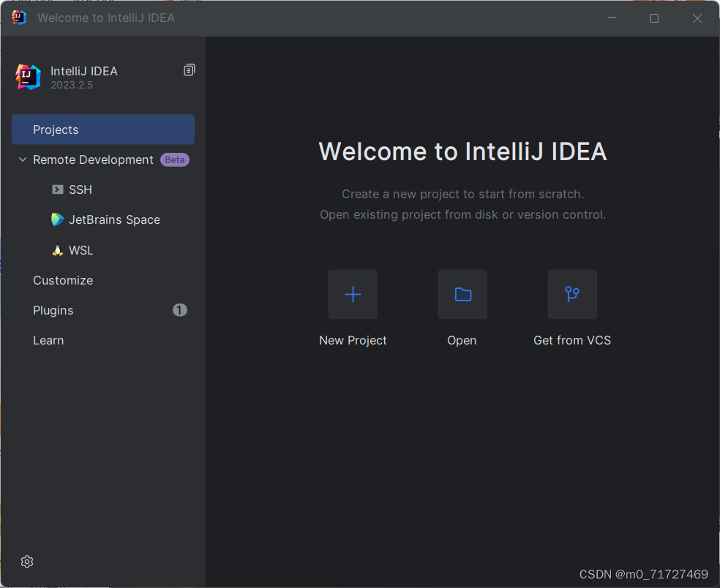
Task: Click the WSL penguin icon
Action: [57, 250]
